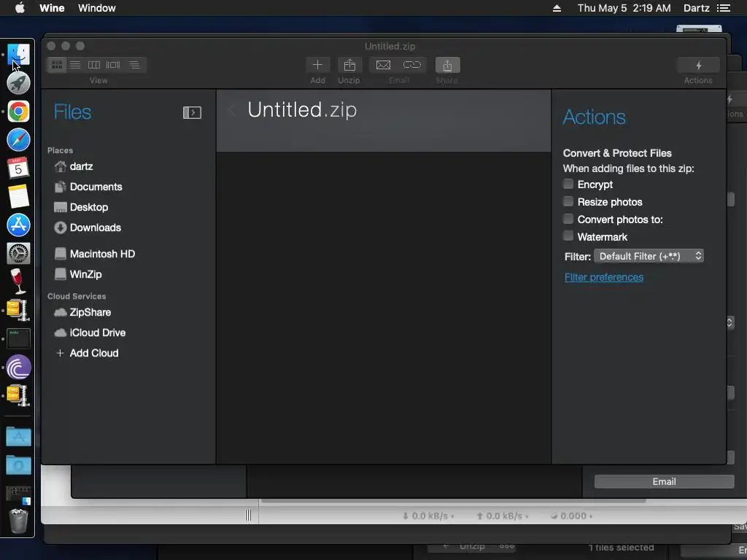Click the Unzip toolbar button
This screenshot has height=560, width=747.
point(349,65)
